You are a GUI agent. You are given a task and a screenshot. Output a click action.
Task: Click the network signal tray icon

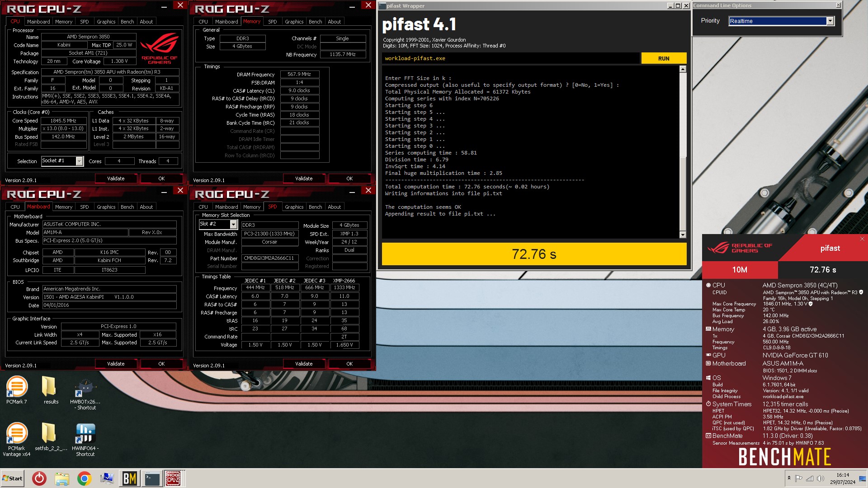point(810,479)
